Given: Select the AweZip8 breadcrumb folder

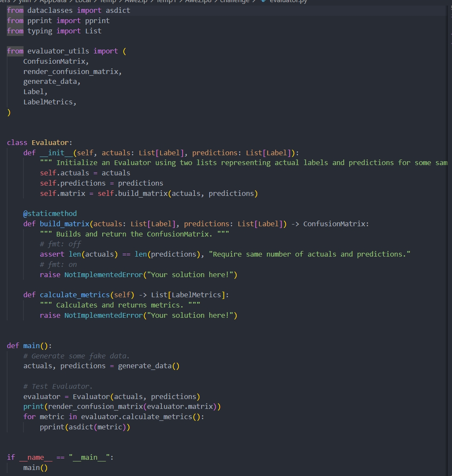Looking at the screenshot, I should coord(199,1).
